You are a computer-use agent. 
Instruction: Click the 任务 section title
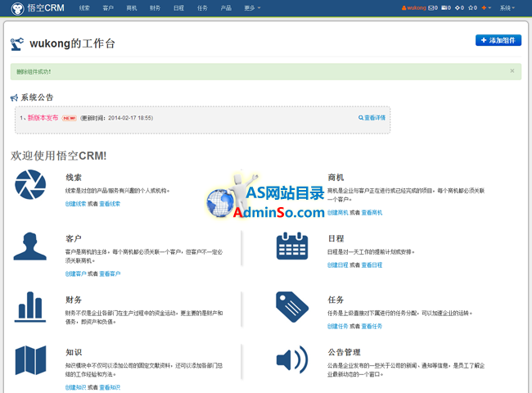point(336,300)
